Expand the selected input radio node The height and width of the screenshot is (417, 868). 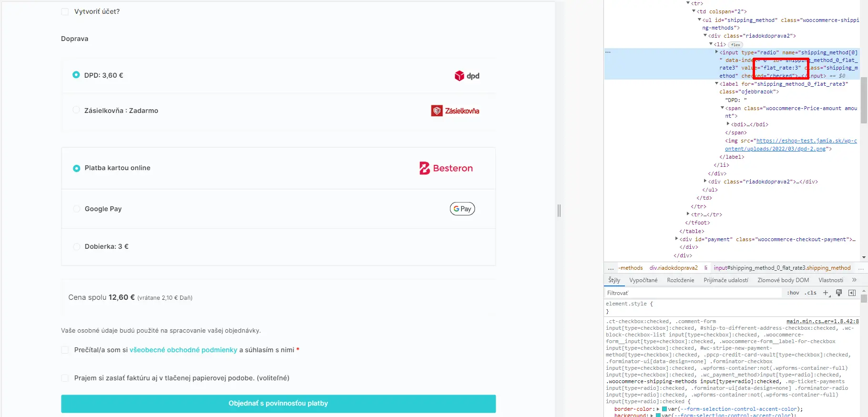pos(716,52)
